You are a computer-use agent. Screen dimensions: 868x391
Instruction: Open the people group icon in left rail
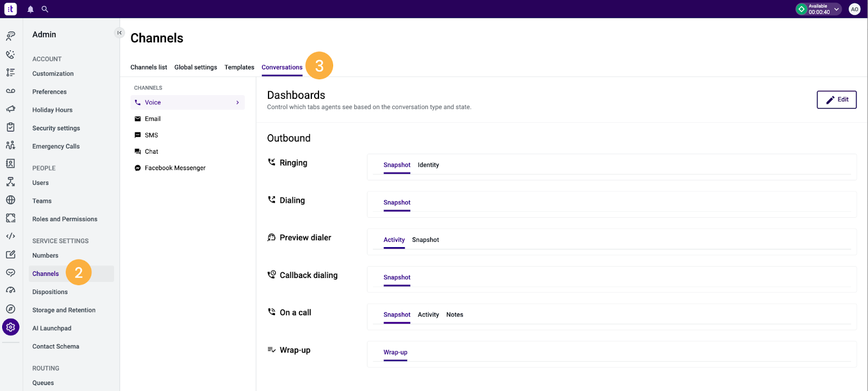pos(10,145)
